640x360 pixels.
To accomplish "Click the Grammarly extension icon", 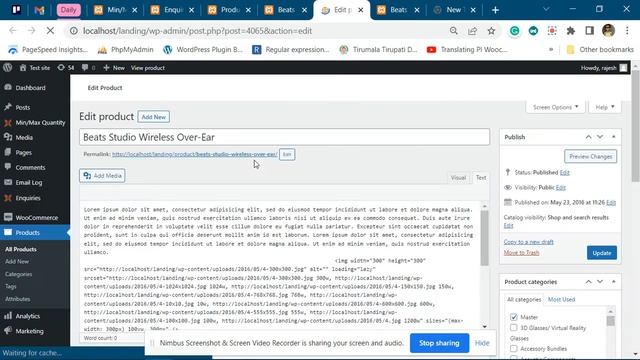I will [x=514, y=31].
